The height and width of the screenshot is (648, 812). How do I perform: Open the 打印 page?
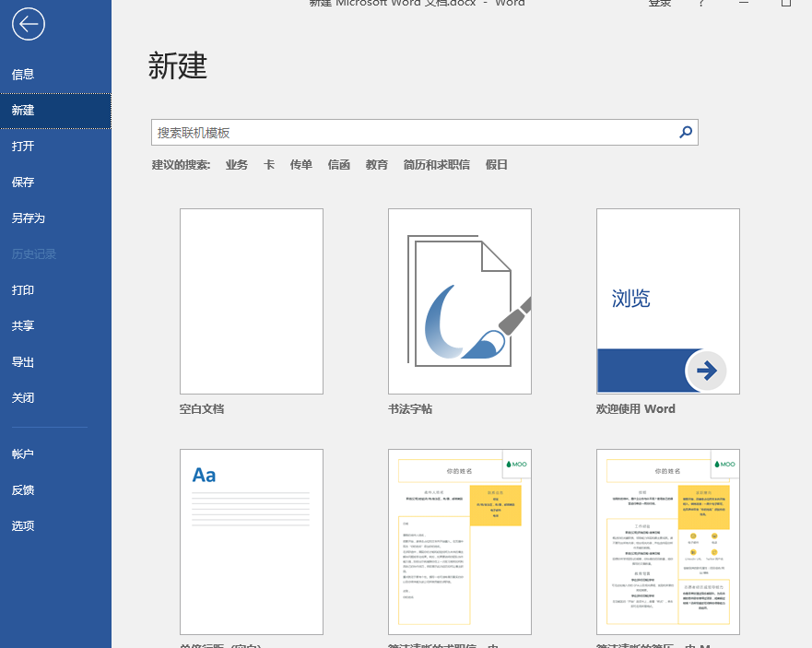click(55, 290)
